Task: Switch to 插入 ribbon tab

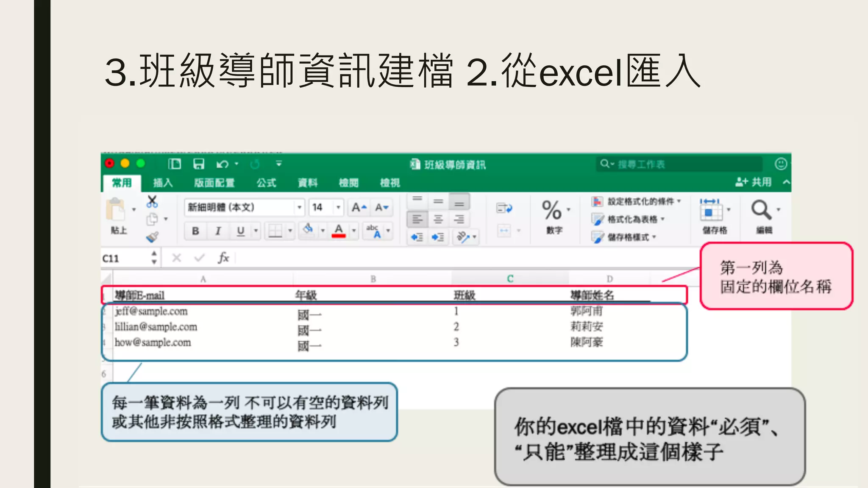Action: [x=163, y=183]
